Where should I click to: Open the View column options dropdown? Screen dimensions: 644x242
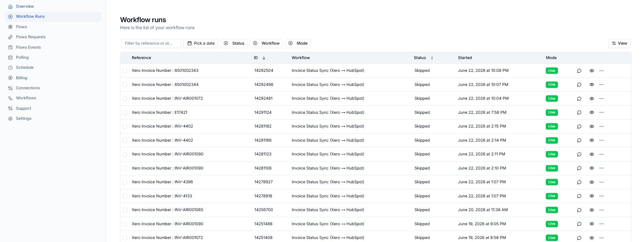(619, 43)
